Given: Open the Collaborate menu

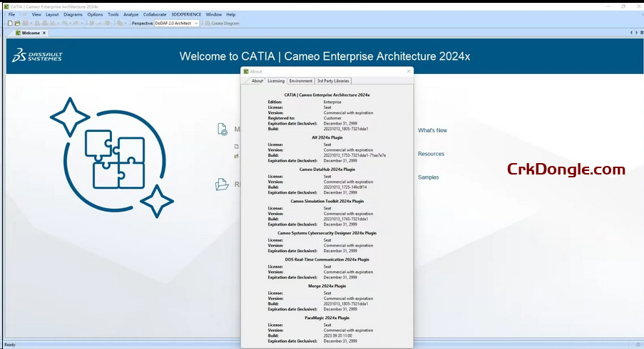Looking at the screenshot, I should coord(155,14).
